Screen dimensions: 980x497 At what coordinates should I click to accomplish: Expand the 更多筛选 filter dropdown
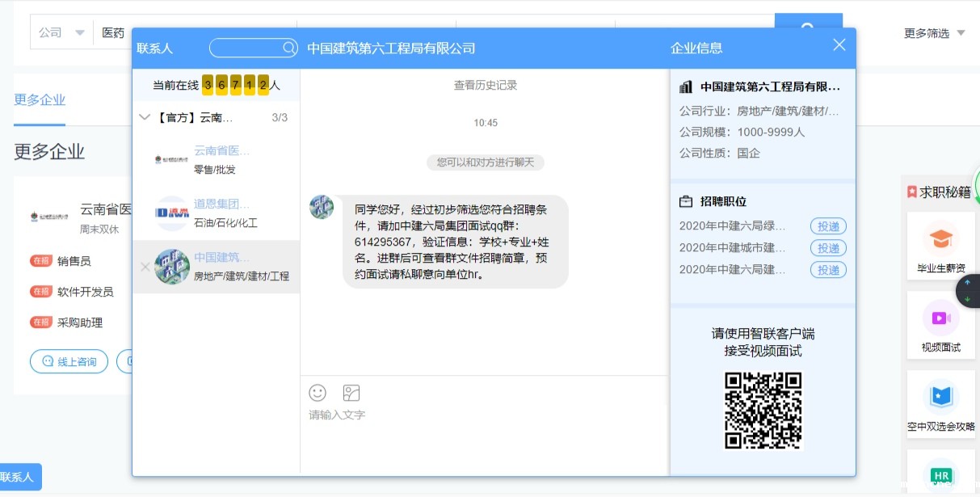(934, 33)
